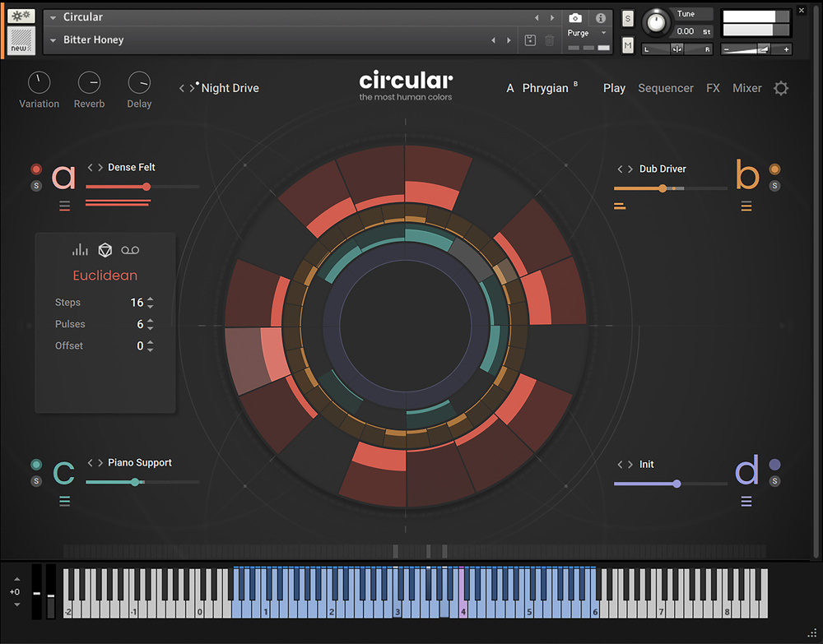Open layer D hamburger menu
Image resolution: width=823 pixels, height=644 pixels.
click(746, 502)
